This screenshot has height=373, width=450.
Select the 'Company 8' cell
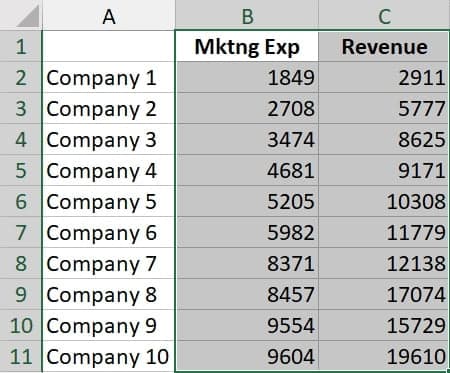point(109,294)
